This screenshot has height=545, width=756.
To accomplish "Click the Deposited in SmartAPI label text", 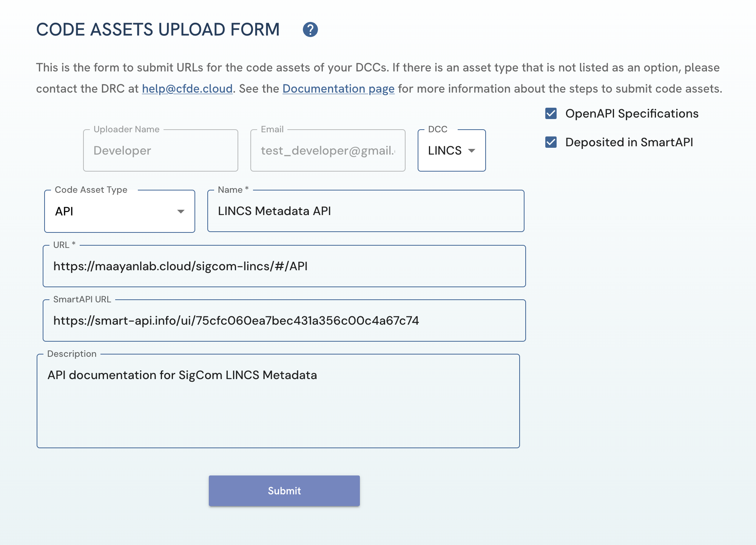I will point(629,142).
